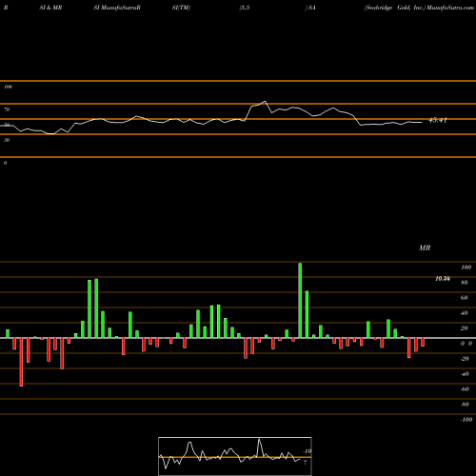
Task: Click the MR panel title label
Action: tap(425, 248)
